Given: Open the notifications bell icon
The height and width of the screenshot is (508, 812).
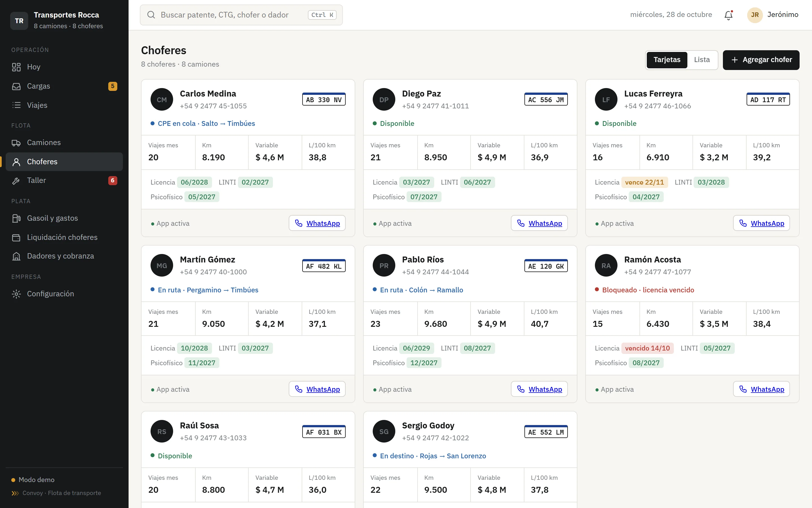Looking at the screenshot, I should 728,15.
